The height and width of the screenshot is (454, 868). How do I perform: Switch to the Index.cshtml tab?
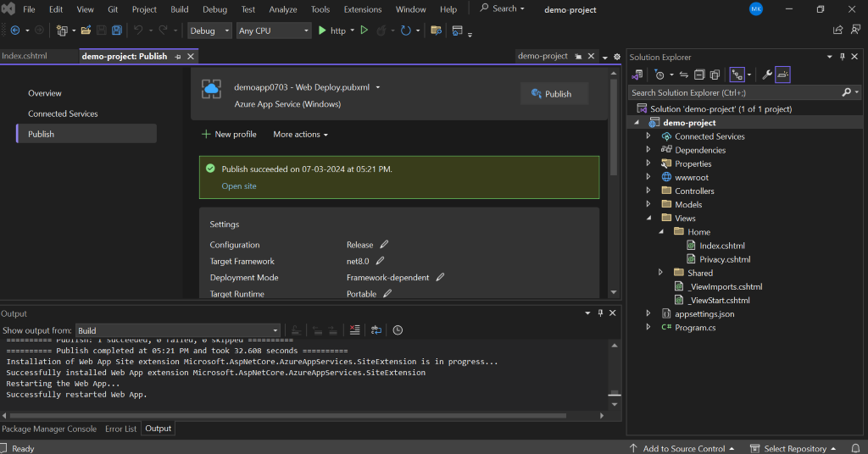point(25,56)
